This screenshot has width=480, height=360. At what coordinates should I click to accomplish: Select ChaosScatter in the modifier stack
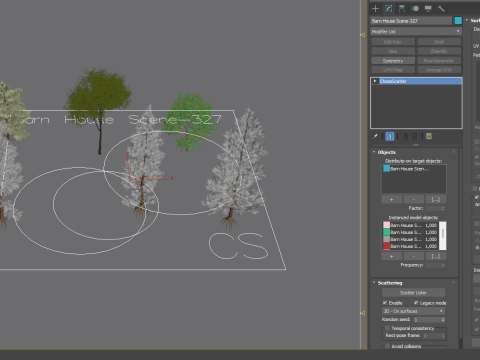click(x=420, y=81)
